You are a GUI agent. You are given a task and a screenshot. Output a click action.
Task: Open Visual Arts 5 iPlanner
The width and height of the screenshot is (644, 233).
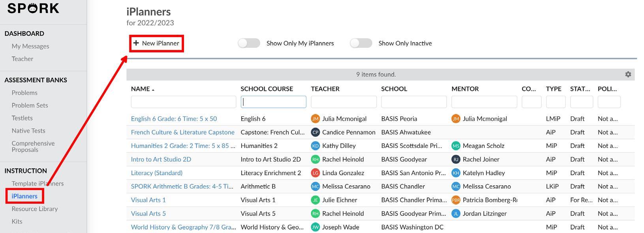148,214
